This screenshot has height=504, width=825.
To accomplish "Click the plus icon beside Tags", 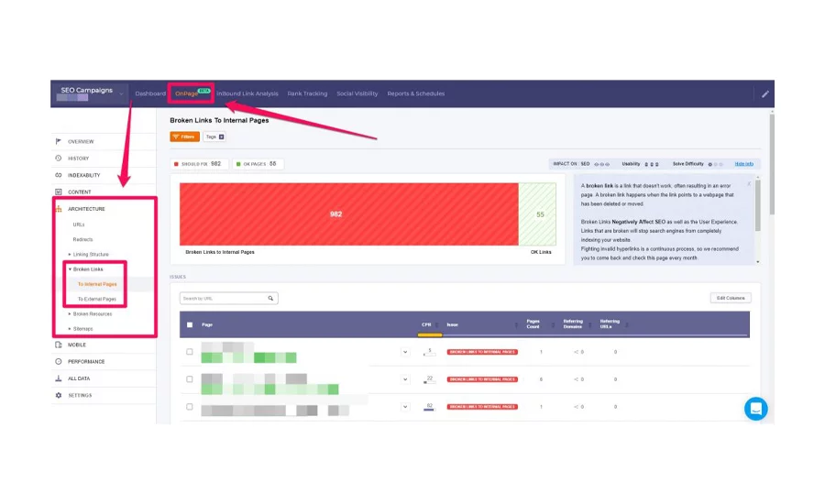I will coord(222,137).
